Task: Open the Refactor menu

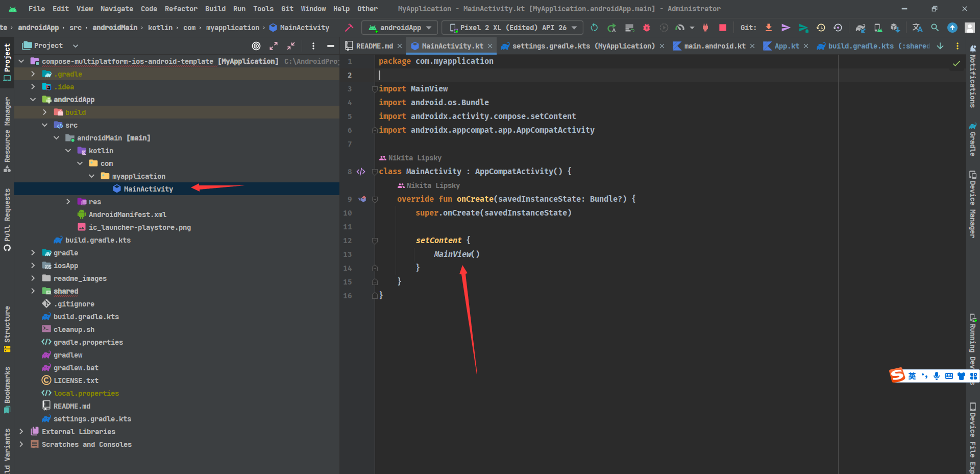Action: click(x=181, y=9)
